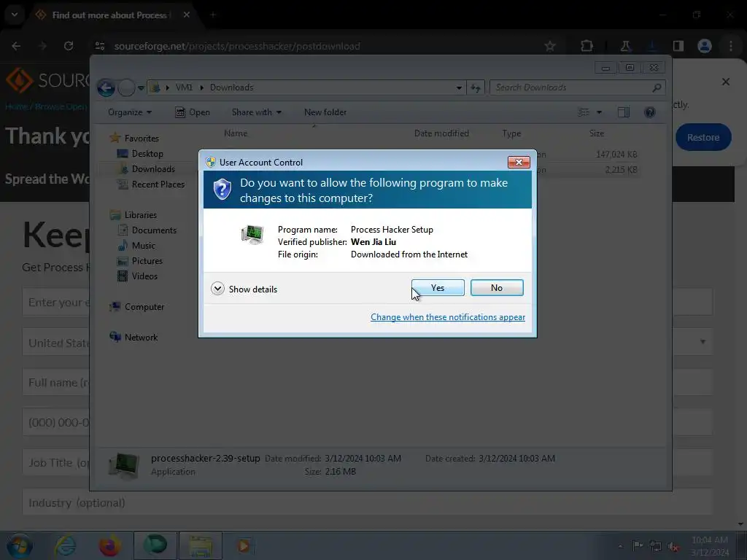This screenshot has height=560, width=747.
Task: Select Videos library
Action: click(x=144, y=276)
